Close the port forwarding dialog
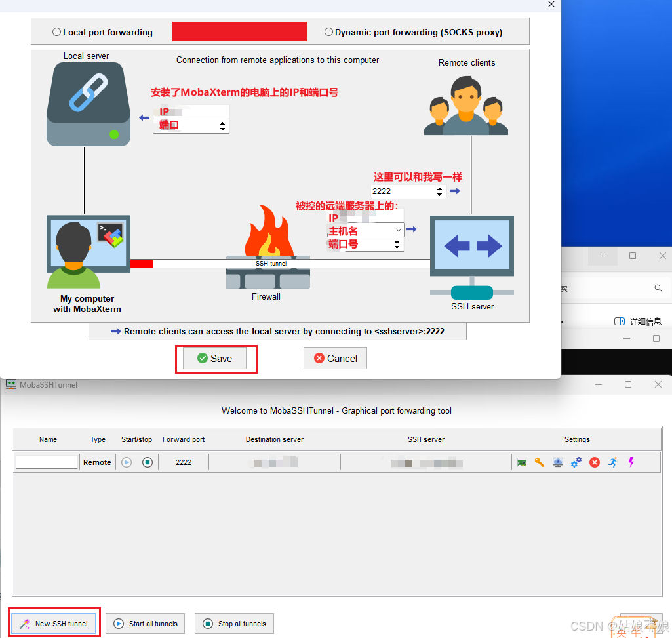This screenshot has width=672, height=638. (551, 5)
